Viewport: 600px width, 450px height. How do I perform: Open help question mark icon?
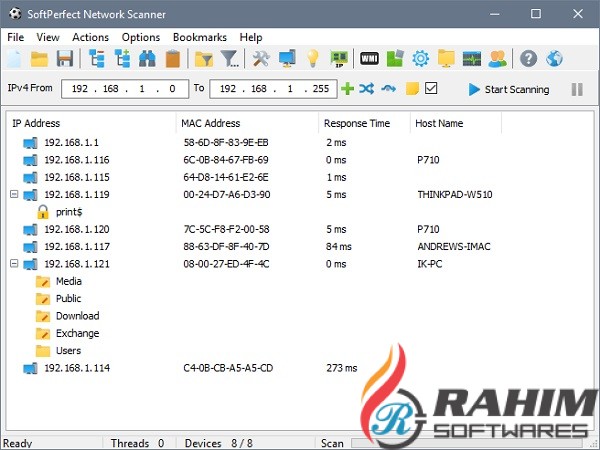coord(528,59)
